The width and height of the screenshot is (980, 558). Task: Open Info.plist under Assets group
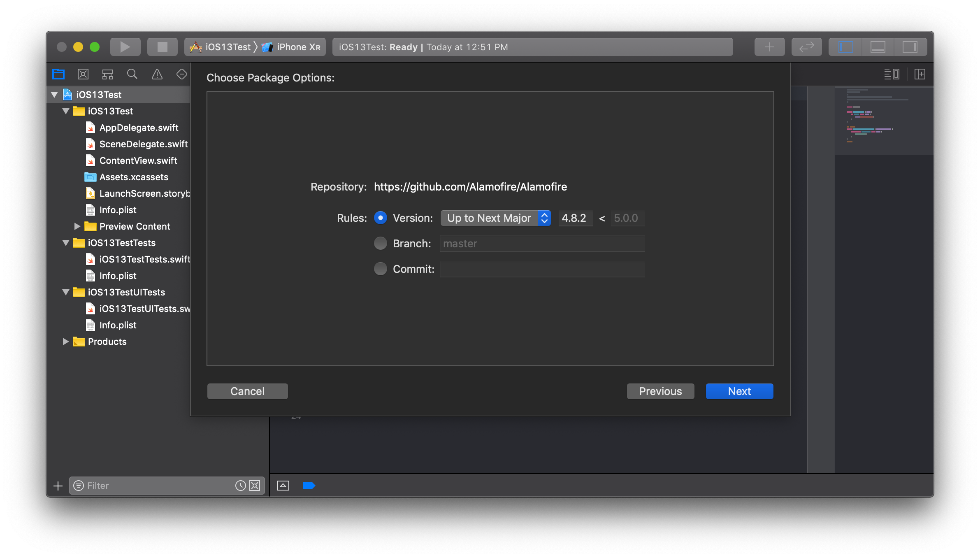click(111, 210)
